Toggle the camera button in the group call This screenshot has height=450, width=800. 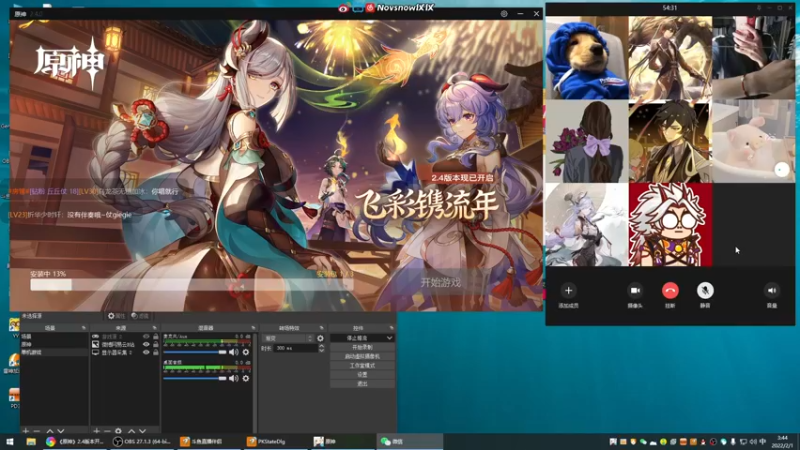(635, 290)
